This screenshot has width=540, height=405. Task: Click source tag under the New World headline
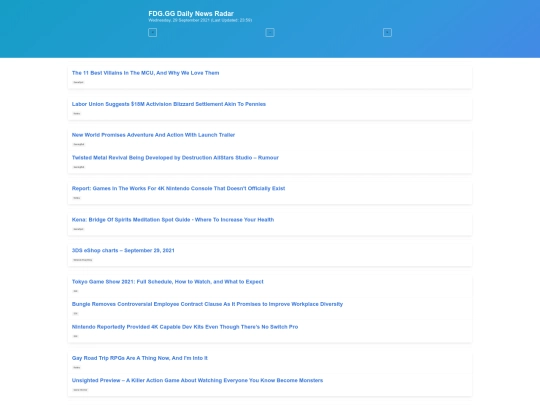click(79, 145)
